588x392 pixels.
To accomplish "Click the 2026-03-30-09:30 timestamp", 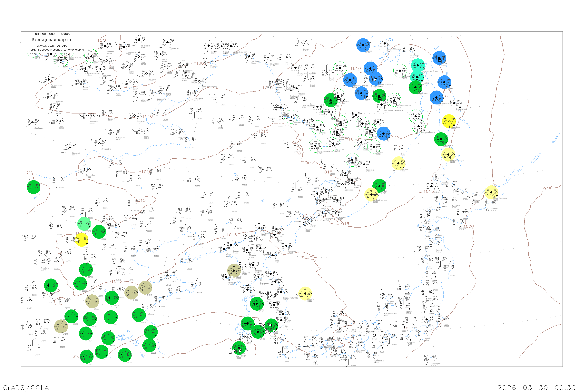I will (x=536, y=387).
